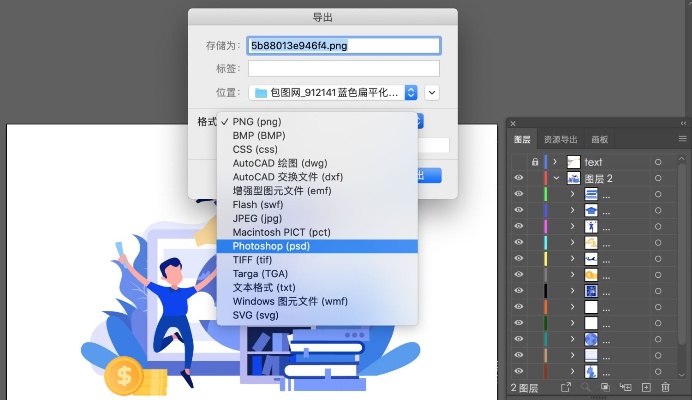Create a new layer with the plus icon
The image size is (692, 400).
tap(646, 387)
